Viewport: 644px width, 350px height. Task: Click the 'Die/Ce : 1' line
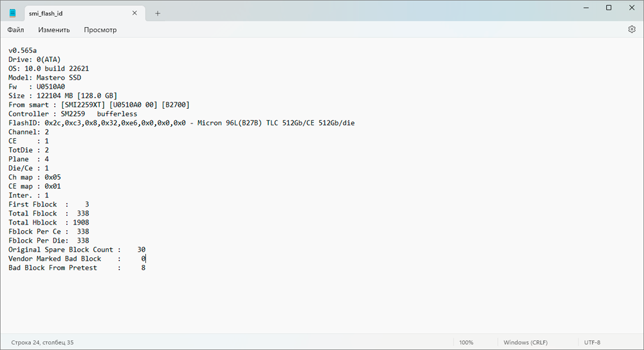coord(29,168)
